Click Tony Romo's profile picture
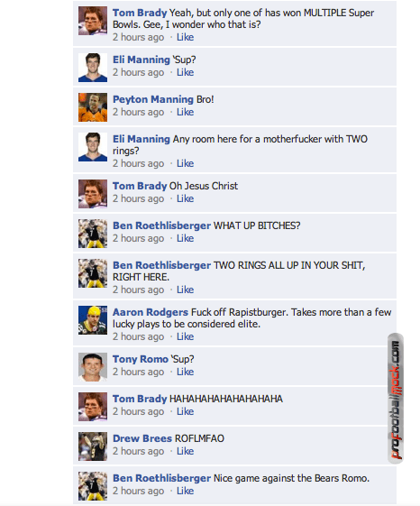The width and height of the screenshot is (420, 506). click(x=93, y=367)
